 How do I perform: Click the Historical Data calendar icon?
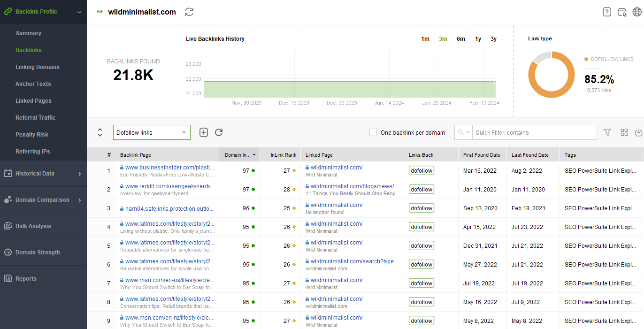pos(8,173)
